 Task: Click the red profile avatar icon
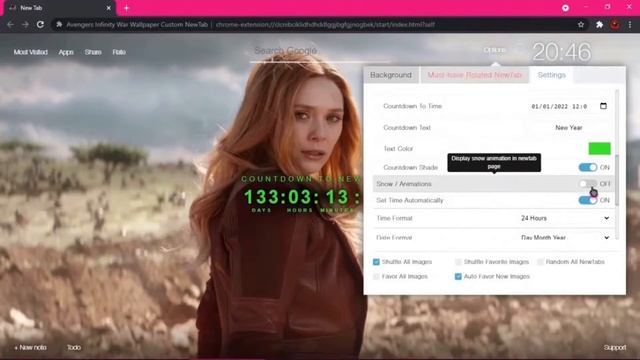pyautogui.click(x=615, y=24)
